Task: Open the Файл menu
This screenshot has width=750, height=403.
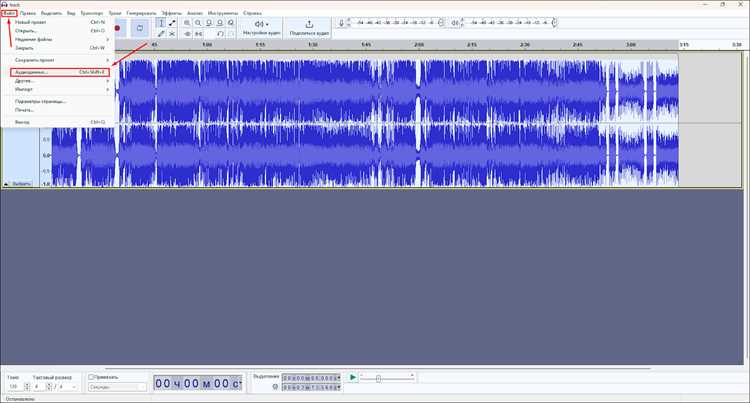Action: [x=9, y=13]
